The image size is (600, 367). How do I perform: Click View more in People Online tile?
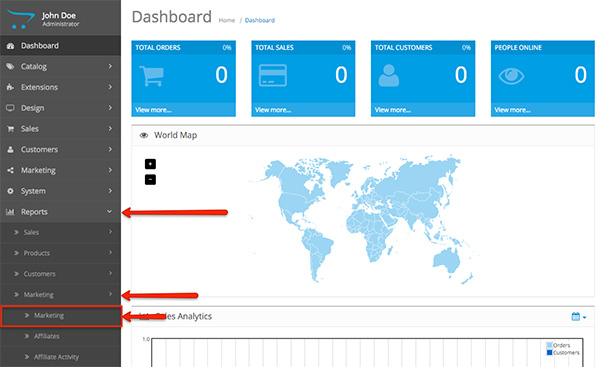(x=512, y=110)
